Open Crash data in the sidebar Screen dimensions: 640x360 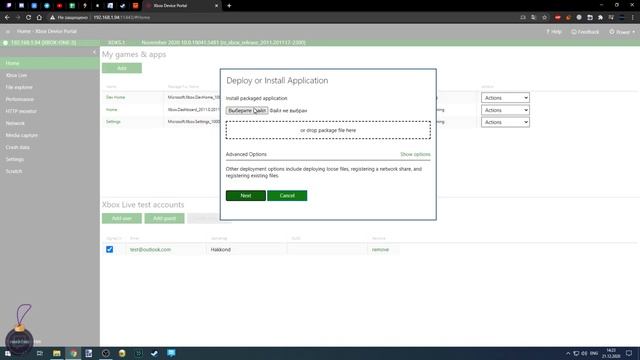point(49,147)
